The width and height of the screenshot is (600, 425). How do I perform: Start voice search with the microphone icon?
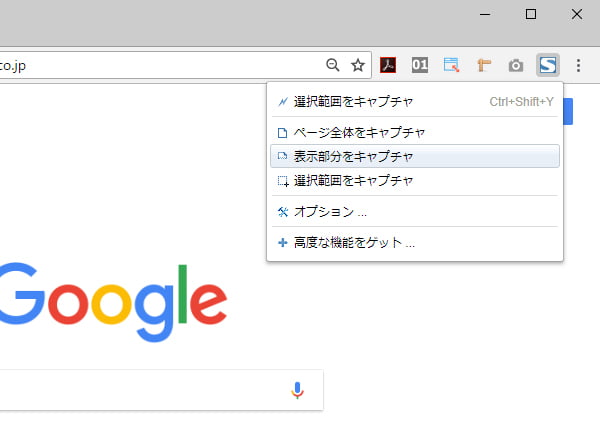pos(297,390)
